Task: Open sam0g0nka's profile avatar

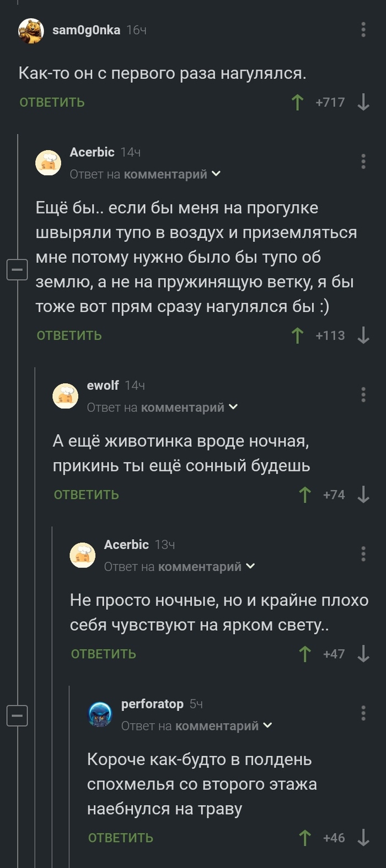Action: (x=30, y=30)
